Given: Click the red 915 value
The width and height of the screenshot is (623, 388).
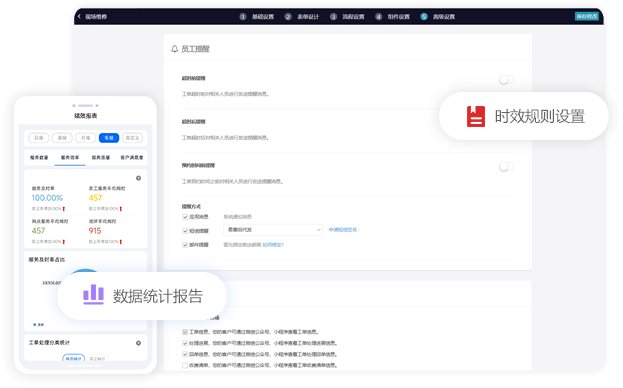Looking at the screenshot, I should (x=95, y=231).
